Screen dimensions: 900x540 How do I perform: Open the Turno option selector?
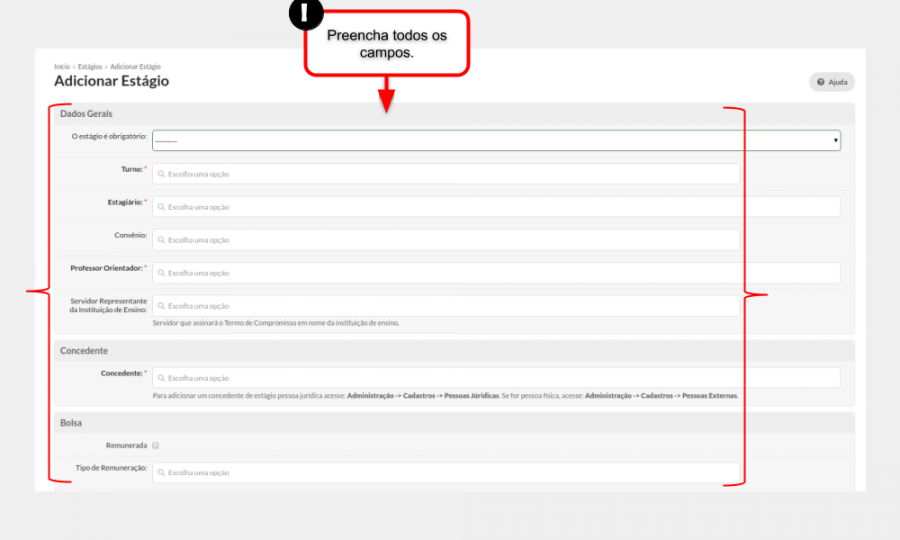coord(446,174)
